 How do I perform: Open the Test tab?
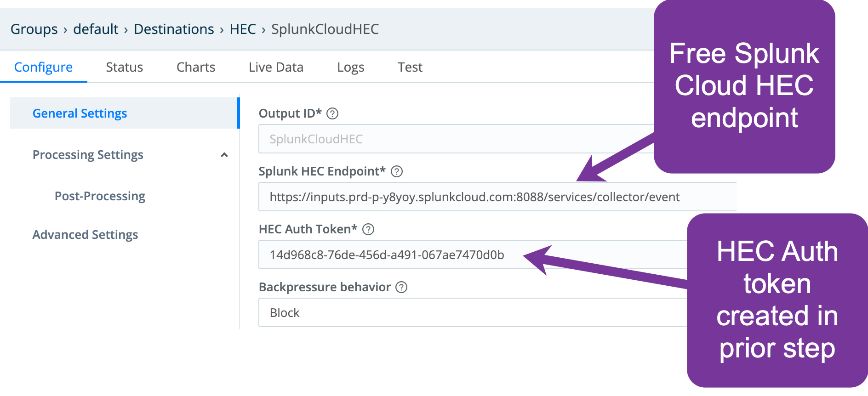point(410,67)
